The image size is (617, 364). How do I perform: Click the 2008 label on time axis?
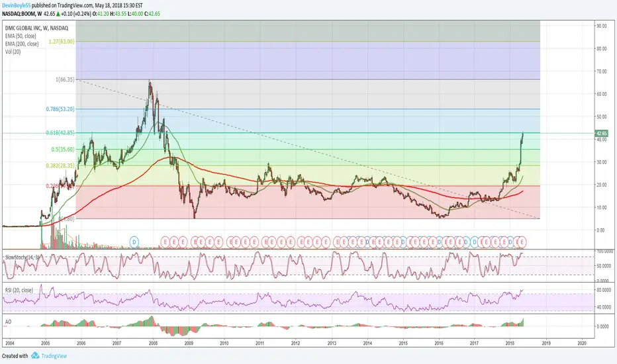[153, 343]
